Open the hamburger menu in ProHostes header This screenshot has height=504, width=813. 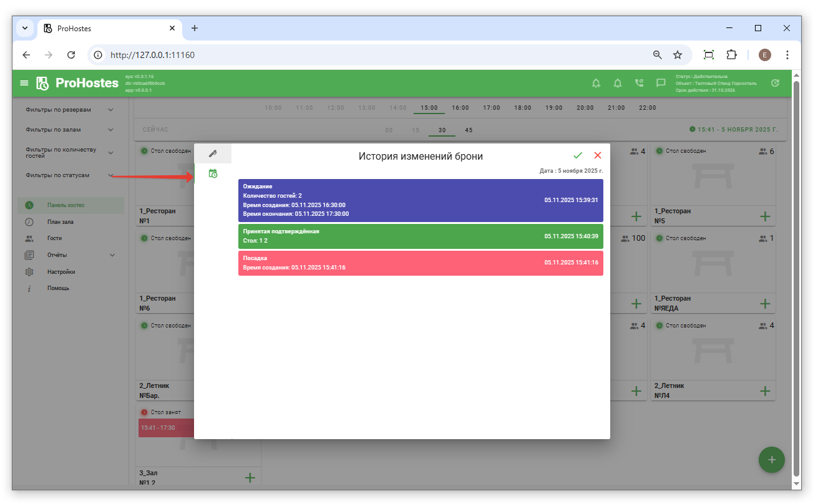point(24,83)
